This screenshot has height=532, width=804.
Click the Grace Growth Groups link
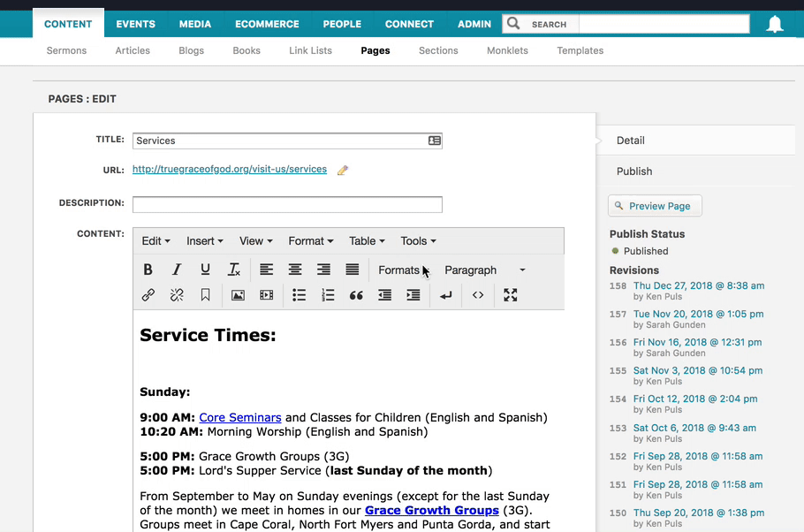pos(432,511)
